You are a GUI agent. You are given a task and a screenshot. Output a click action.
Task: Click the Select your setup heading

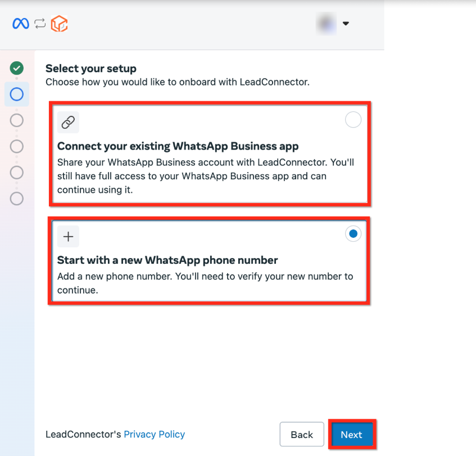point(91,69)
